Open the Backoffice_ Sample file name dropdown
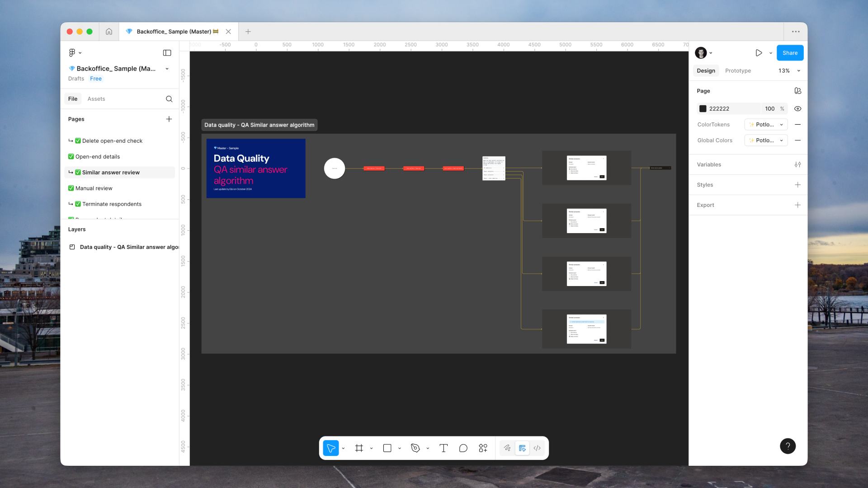The image size is (868, 488). pos(167,69)
